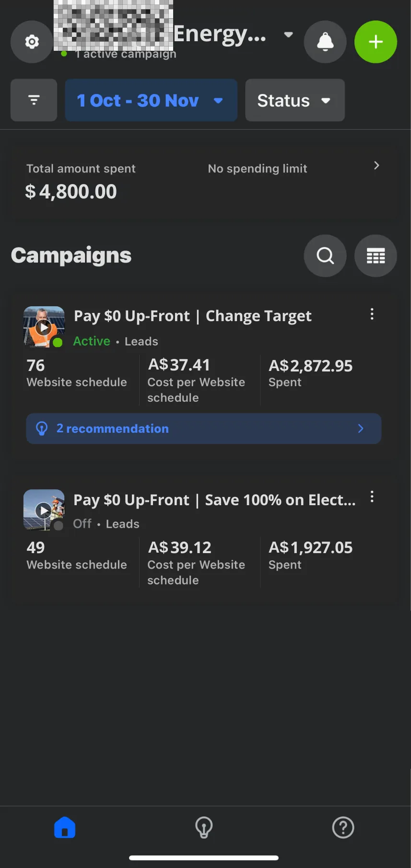Expand the 1 Oct - 30 Nov date dropdown
The height and width of the screenshot is (868, 411).
point(151,100)
